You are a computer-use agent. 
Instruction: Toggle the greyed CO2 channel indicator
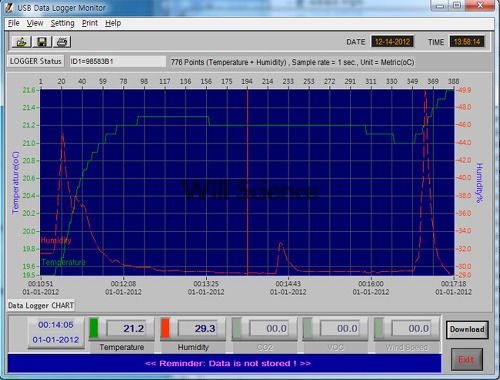[237, 328]
